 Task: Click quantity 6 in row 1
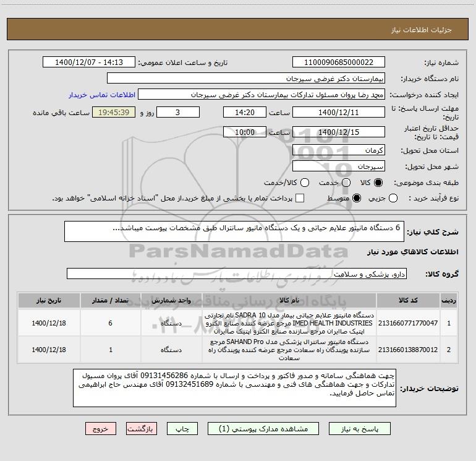(x=110, y=323)
